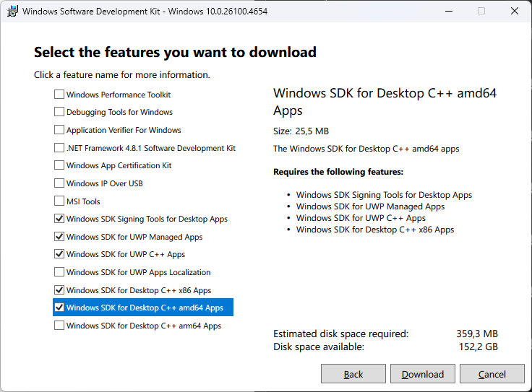
Task: Uncheck the Desktop C++ amd64 Apps checkbox
Action: (59, 308)
